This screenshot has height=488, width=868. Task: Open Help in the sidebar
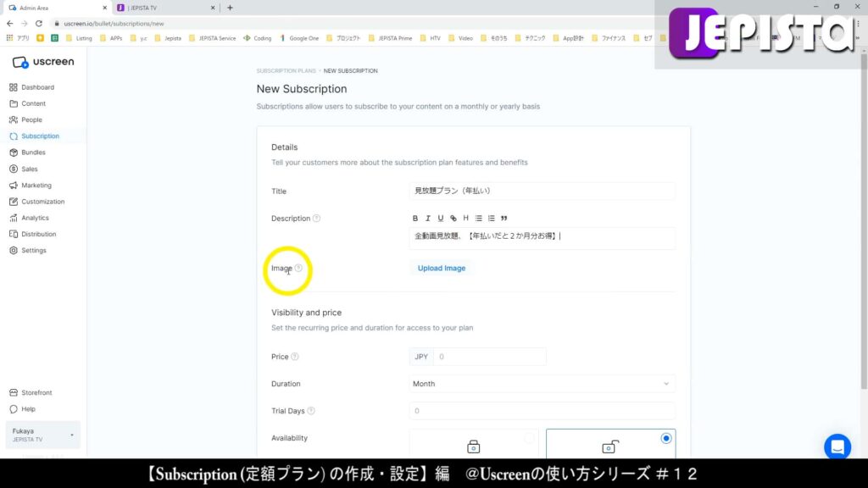pos(23,409)
